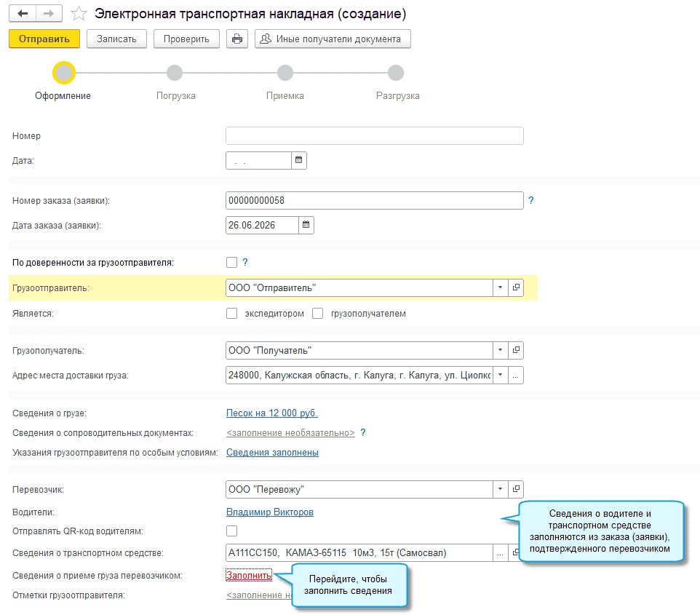Open calendar for Дата заказа (заявки)
Screen dimensions: 700x615
pos(306,225)
